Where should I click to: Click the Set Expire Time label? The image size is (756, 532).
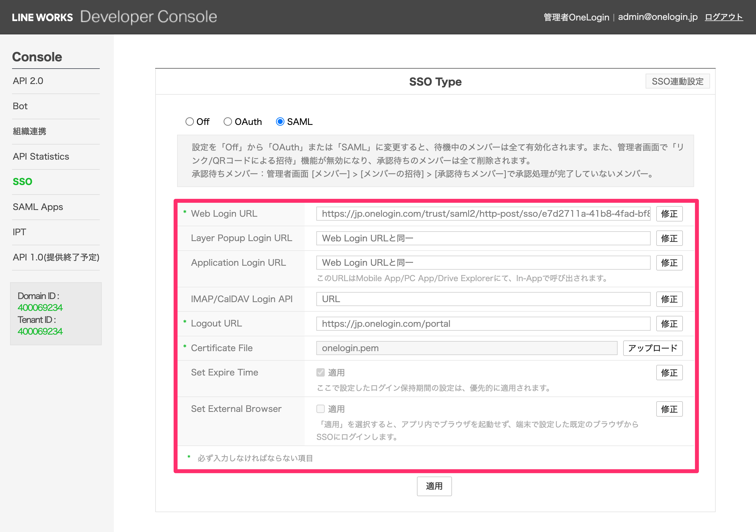tap(224, 372)
